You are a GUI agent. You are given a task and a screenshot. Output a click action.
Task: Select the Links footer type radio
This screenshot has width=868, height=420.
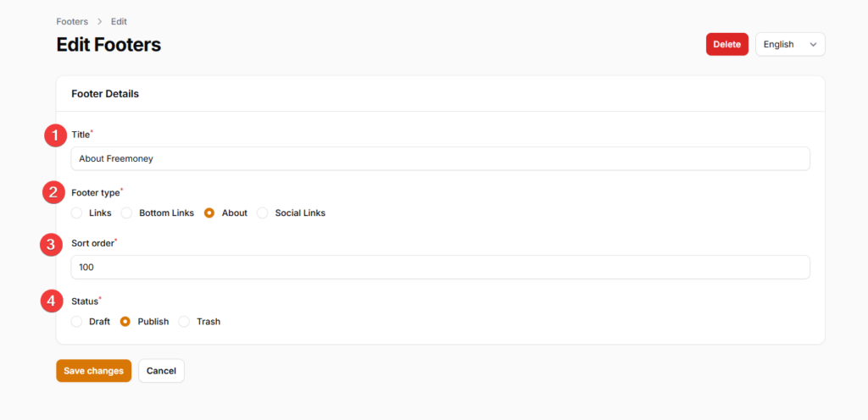click(x=77, y=213)
